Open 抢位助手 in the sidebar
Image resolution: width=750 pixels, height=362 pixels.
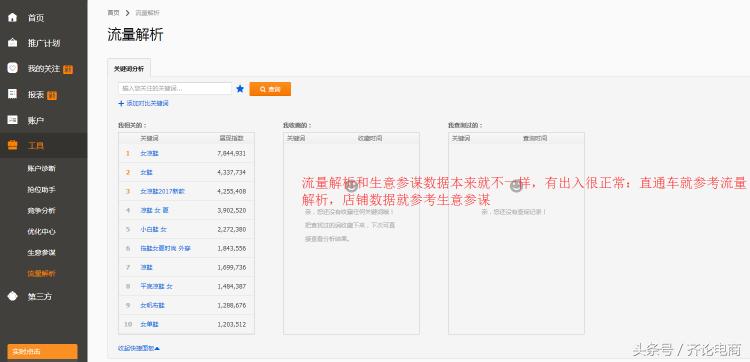point(41,189)
